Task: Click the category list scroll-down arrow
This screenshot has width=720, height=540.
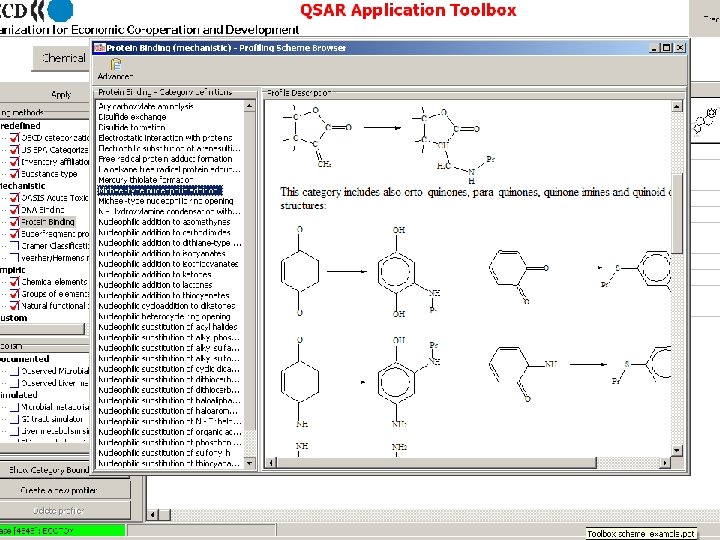Action: (249, 463)
